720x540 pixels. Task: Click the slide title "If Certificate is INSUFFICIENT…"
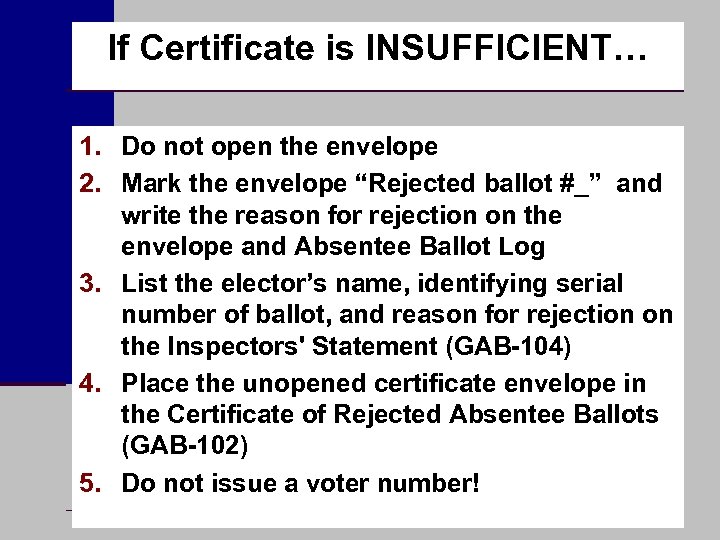(x=377, y=47)
